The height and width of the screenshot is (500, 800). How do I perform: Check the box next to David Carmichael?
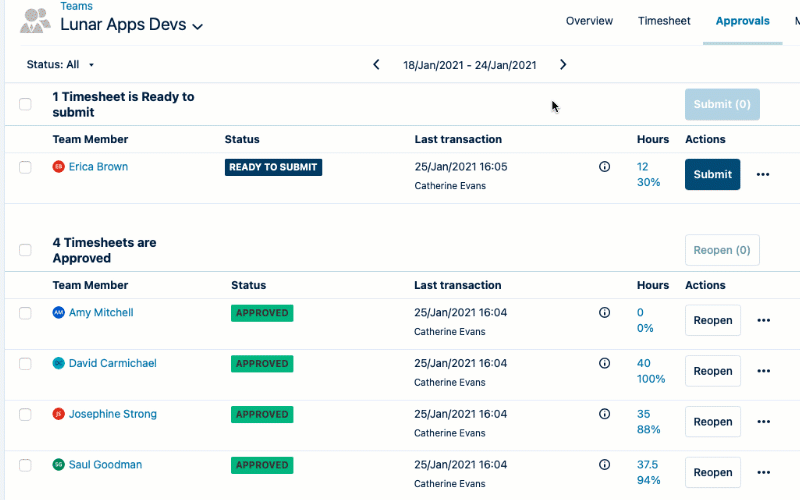pyautogui.click(x=26, y=364)
